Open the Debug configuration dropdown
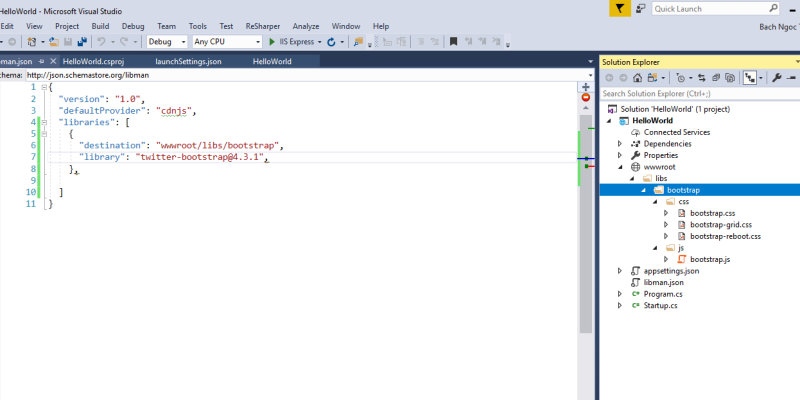 [166, 42]
